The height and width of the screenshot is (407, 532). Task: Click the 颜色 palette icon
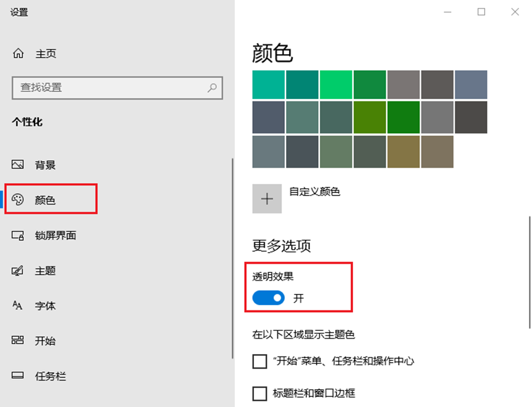pyautogui.click(x=18, y=200)
